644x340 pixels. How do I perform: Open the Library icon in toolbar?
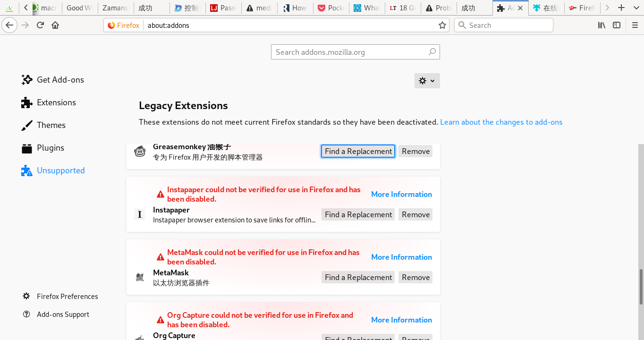coord(602,25)
